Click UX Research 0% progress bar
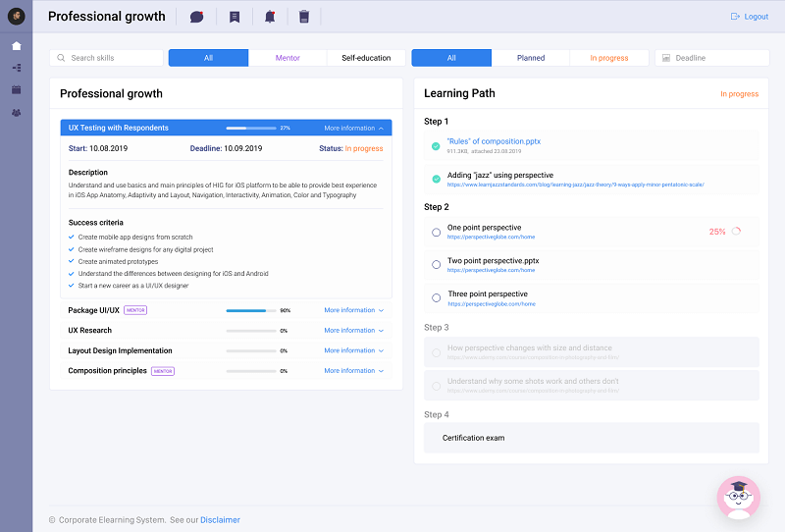This screenshot has width=785, height=532. [251, 331]
